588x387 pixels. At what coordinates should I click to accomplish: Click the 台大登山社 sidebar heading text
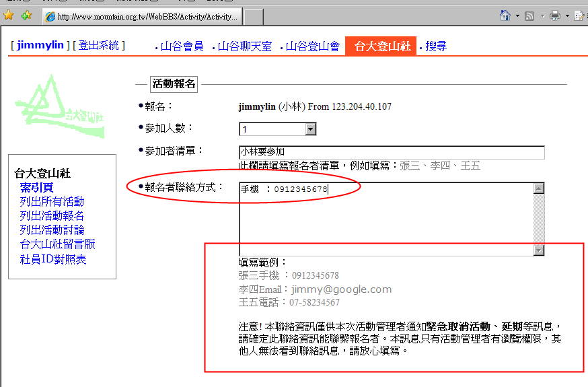click(x=42, y=173)
